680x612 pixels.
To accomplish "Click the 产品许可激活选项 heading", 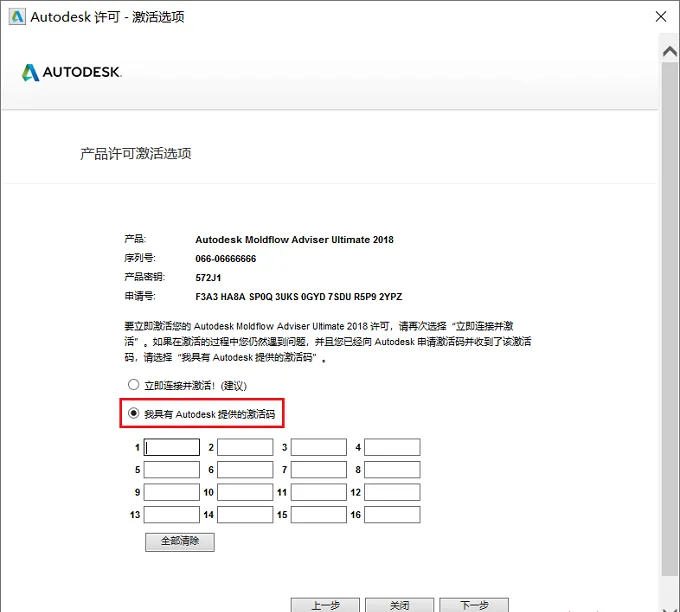I will 136,154.
